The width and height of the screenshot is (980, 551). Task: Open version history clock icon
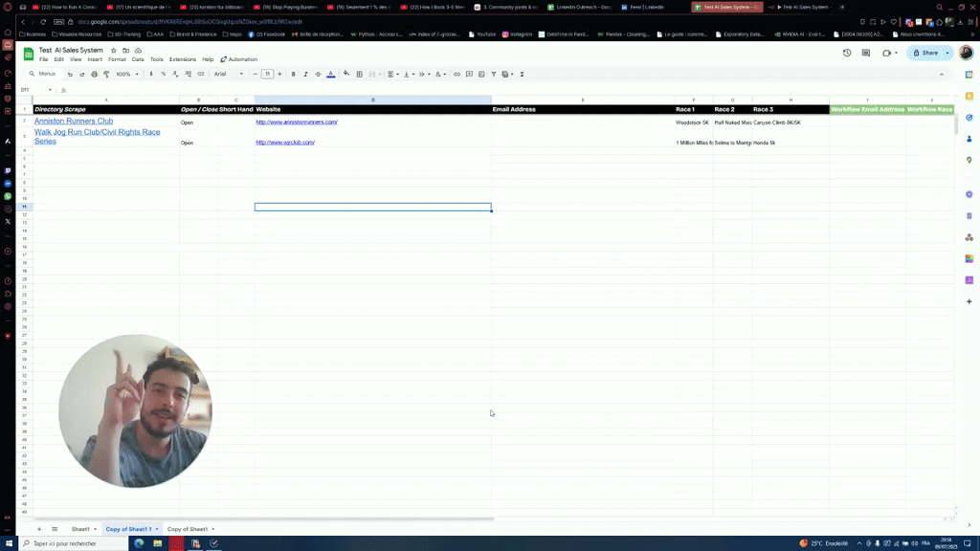(x=847, y=54)
